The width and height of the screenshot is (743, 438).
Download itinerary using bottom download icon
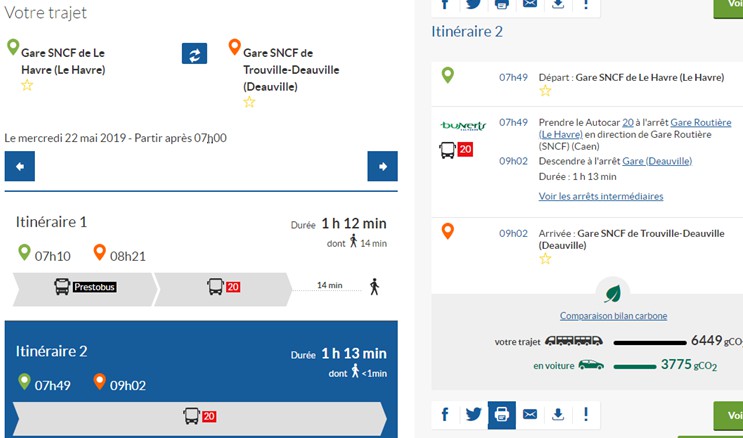558,414
